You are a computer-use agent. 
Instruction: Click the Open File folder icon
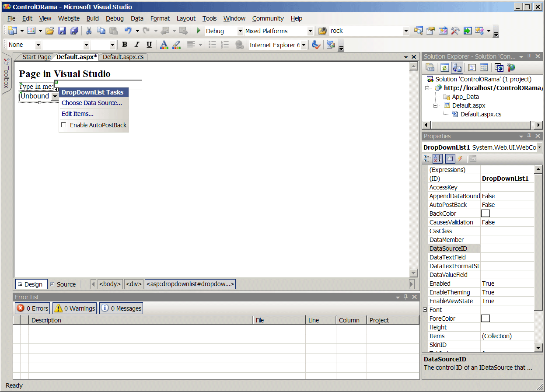coord(50,31)
